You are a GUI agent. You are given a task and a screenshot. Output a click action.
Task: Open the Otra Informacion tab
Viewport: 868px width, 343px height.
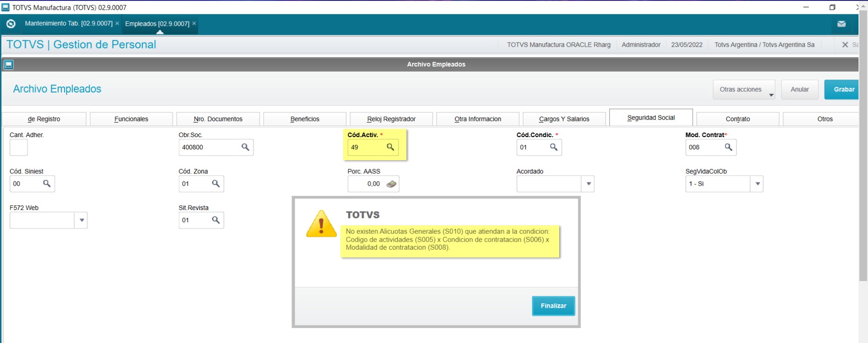coord(478,119)
